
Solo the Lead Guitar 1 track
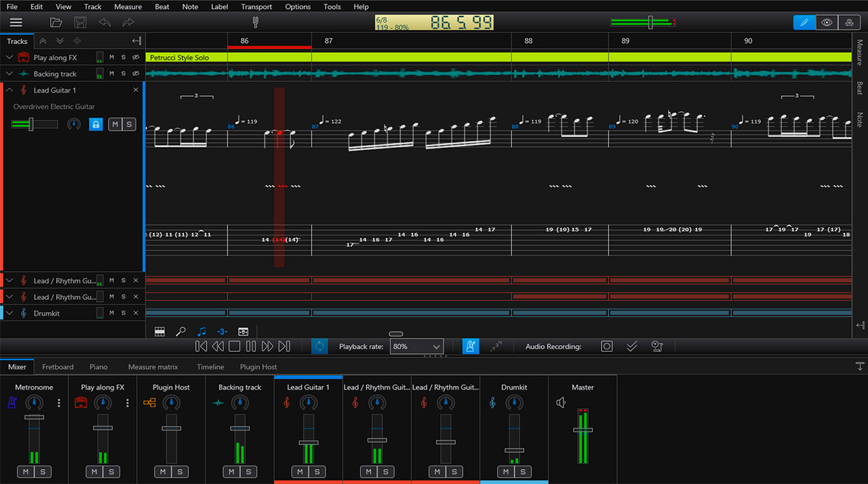click(x=129, y=125)
